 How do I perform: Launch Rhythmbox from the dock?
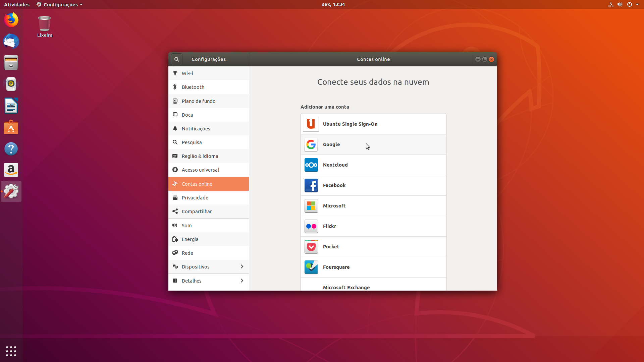pos(11,84)
